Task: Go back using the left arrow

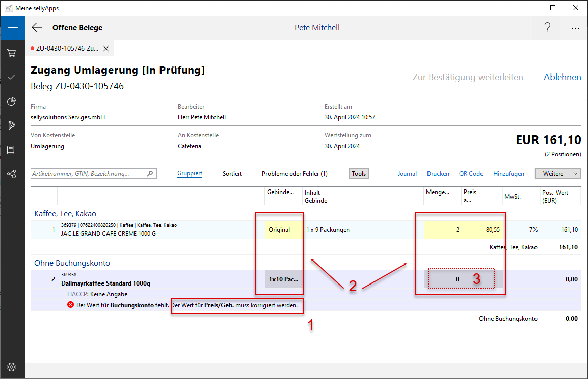Action: coord(37,28)
